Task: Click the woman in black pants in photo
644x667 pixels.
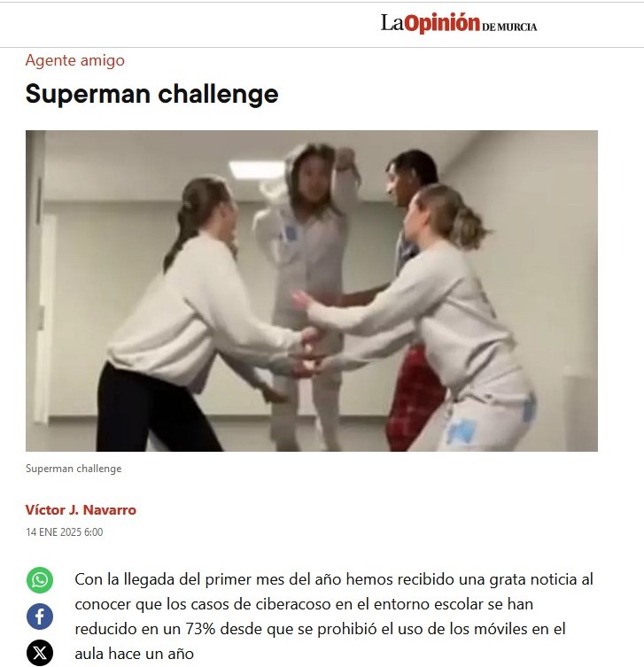Action: click(196, 314)
